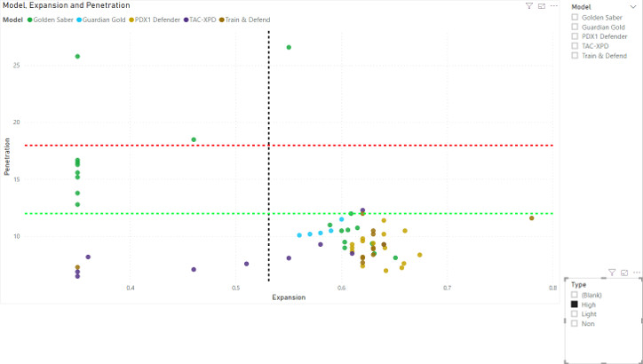Image resolution: width=643 pixels, height=364 pixels.
Task: Uncheck the High type checkbox
Action: 576,304
